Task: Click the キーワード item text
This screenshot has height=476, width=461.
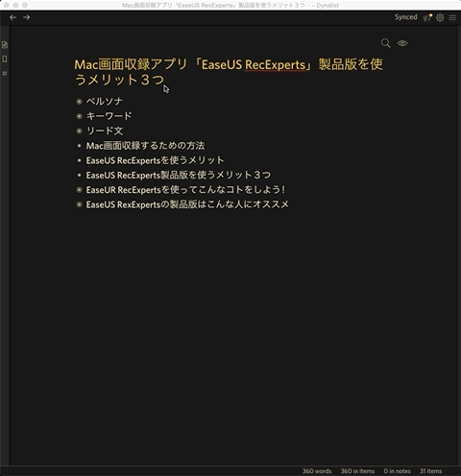Action: pyautogui.click(x=109, y=116)
